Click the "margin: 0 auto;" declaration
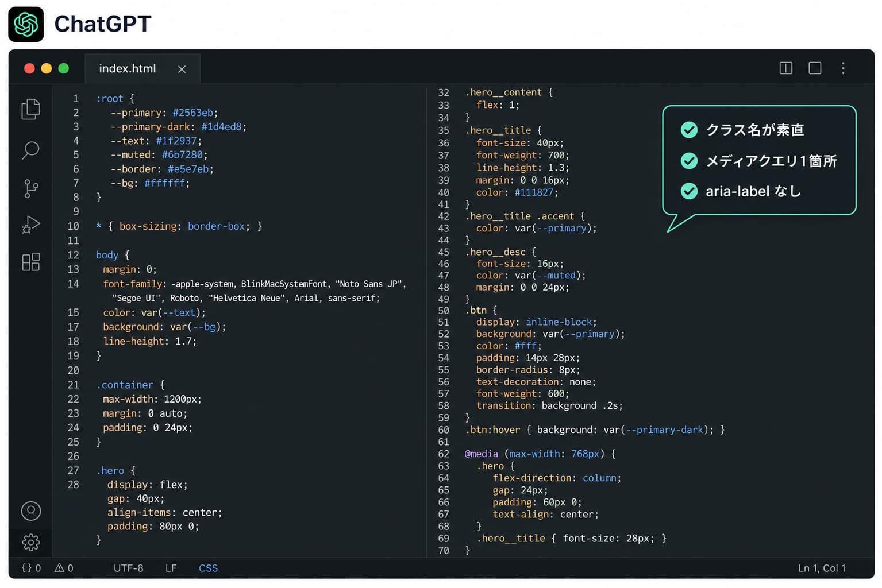 (x=145, y=413)
